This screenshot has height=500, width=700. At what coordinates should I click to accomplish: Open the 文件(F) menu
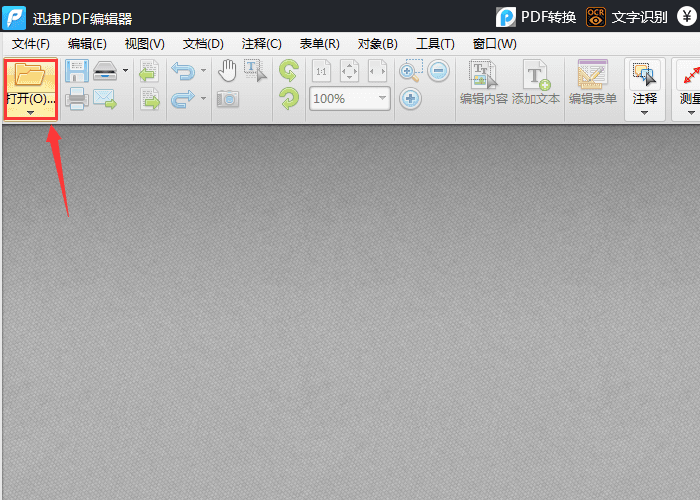(x=30, y=44)
